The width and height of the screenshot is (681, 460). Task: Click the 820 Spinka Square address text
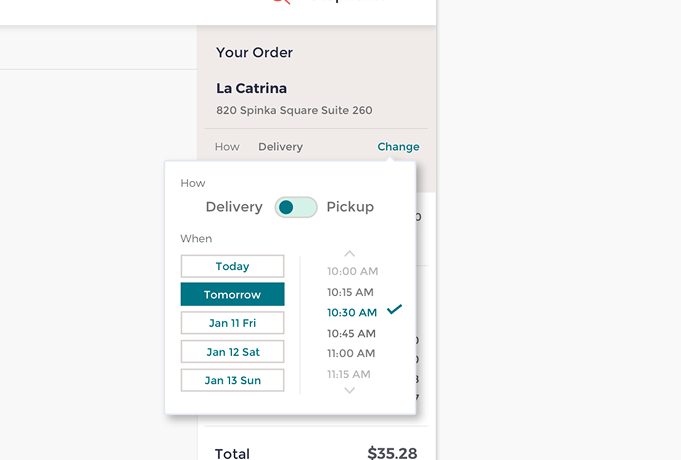click(294, 110)
